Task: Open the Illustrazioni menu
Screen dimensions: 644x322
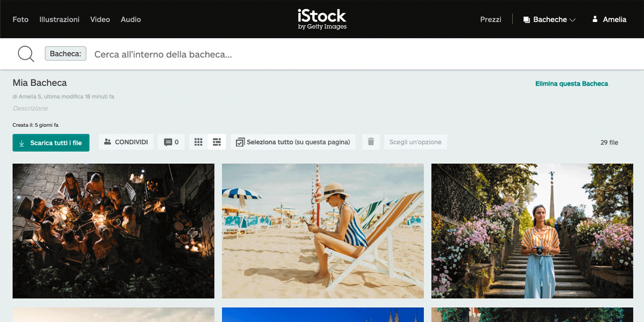Action: coord(59,19)
